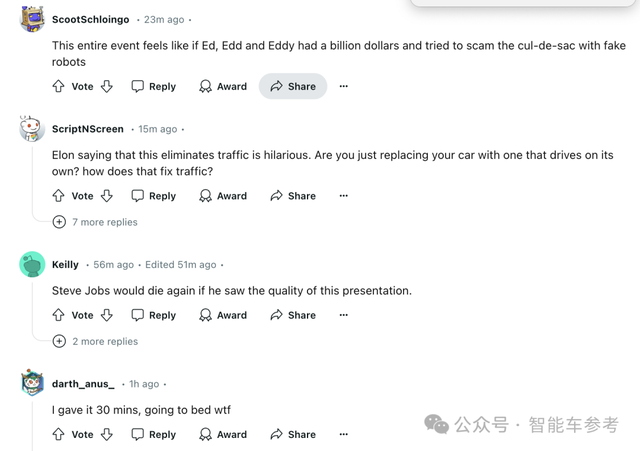Open darth_anus_ profile avatar

pos(32,384)
